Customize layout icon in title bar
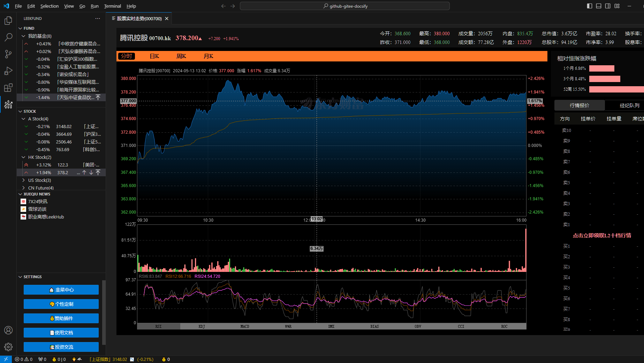The height and width of the screenshot is (363, 644). click(617, 6)
